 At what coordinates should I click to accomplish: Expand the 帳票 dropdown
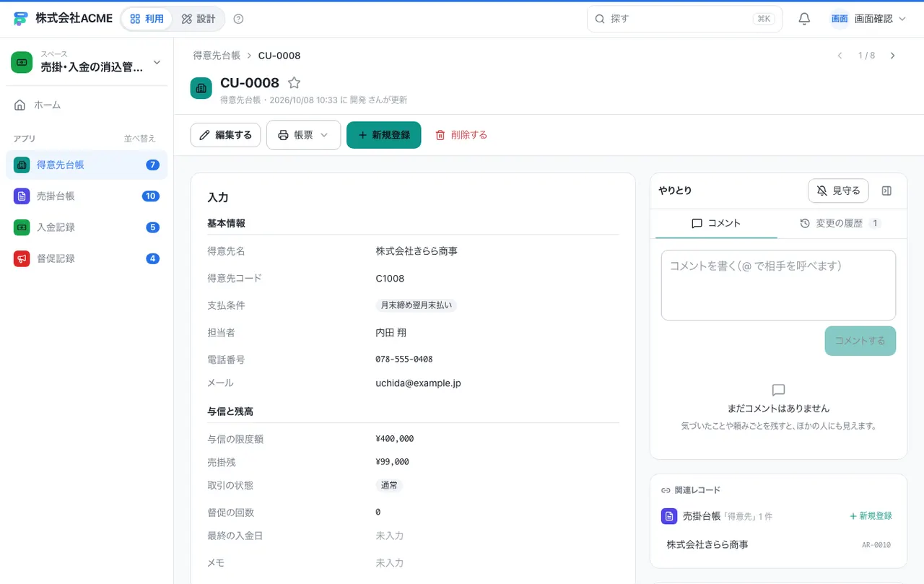coord(303,135)
